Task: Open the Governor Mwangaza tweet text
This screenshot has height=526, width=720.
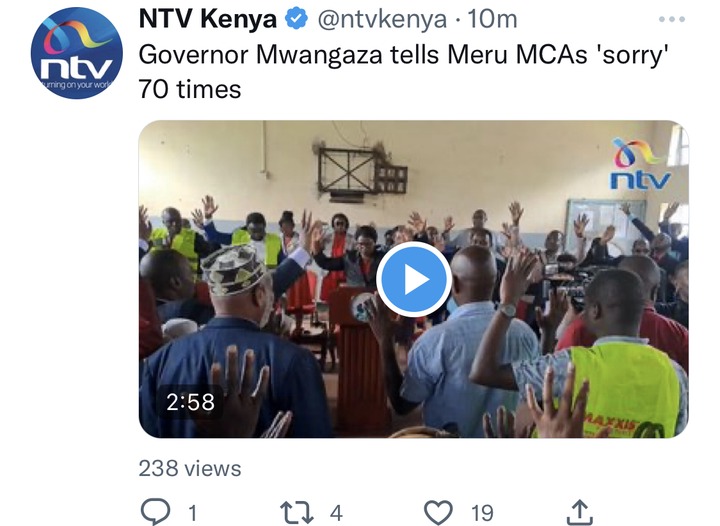Action: tap(402, 72)
